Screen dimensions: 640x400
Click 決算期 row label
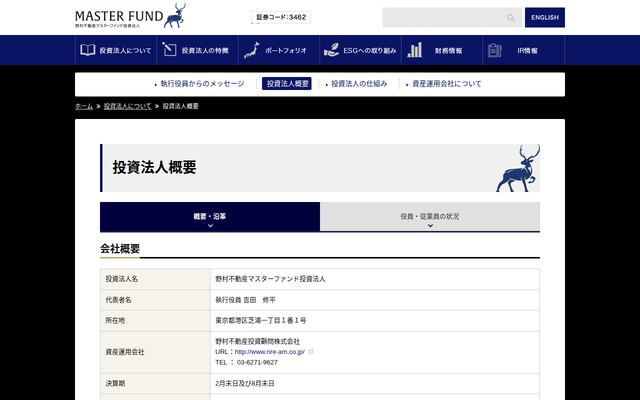click(x=115, y=383)
